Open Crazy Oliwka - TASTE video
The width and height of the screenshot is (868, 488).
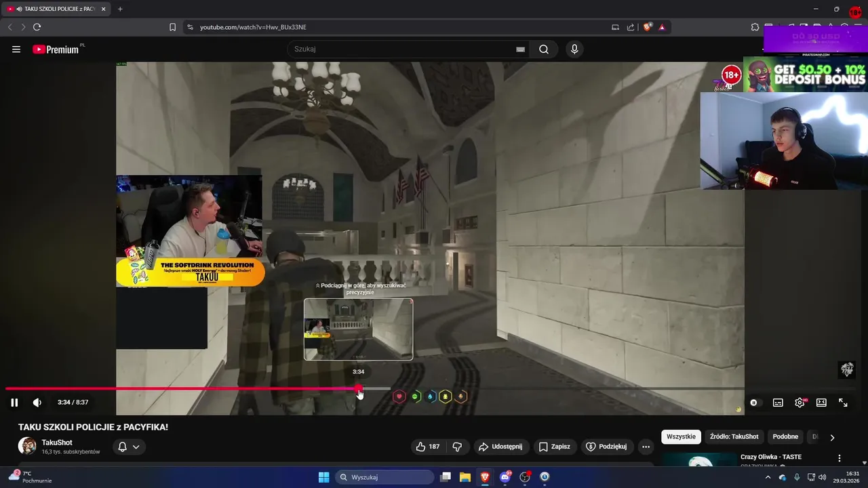(771, 457)
